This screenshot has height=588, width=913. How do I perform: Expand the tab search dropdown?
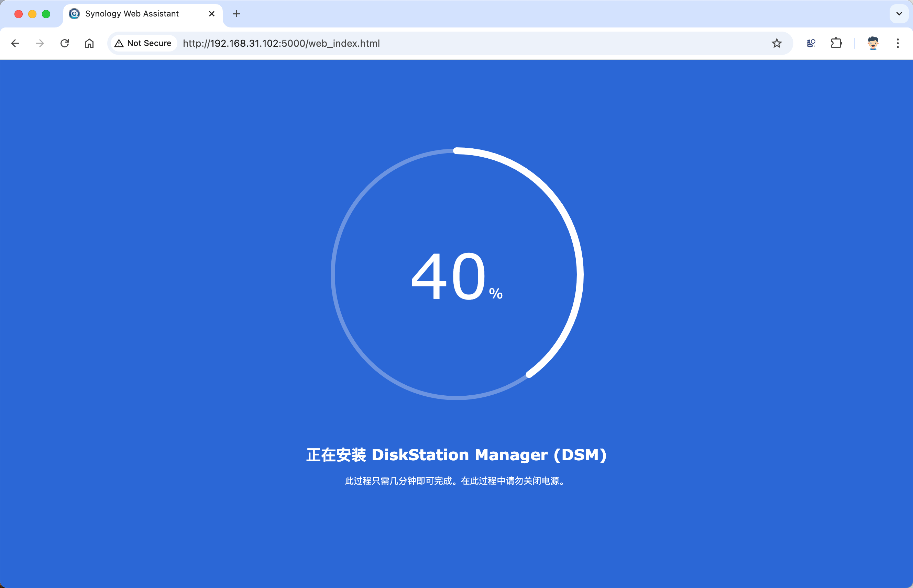[x=899, y=14]
